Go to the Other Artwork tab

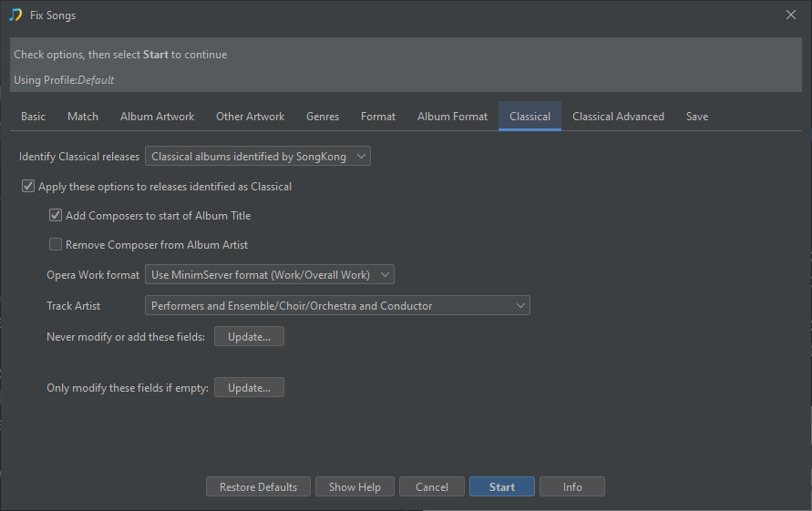point(250,117)
